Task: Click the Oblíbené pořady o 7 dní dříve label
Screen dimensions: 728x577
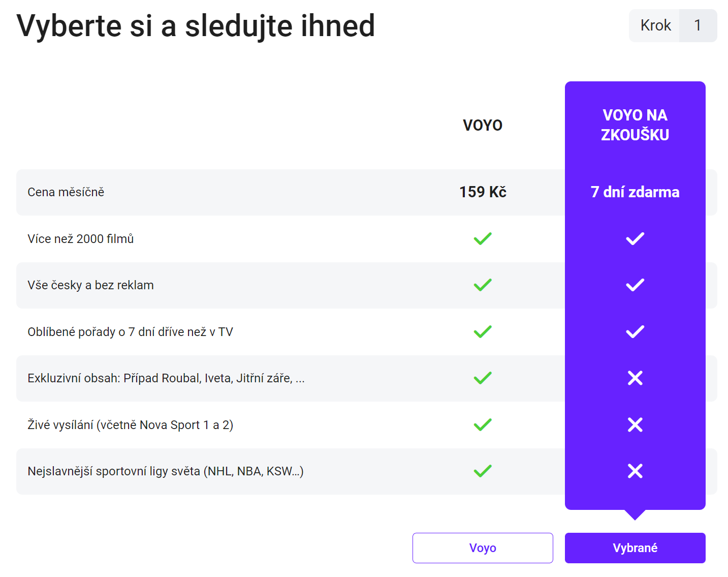Action: pos(130,332)
